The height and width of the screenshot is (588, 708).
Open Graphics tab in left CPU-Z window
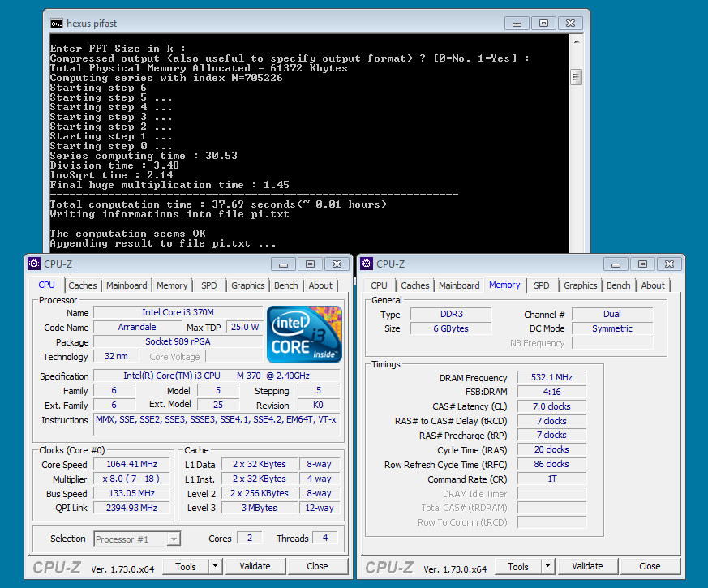coord(248,285)
